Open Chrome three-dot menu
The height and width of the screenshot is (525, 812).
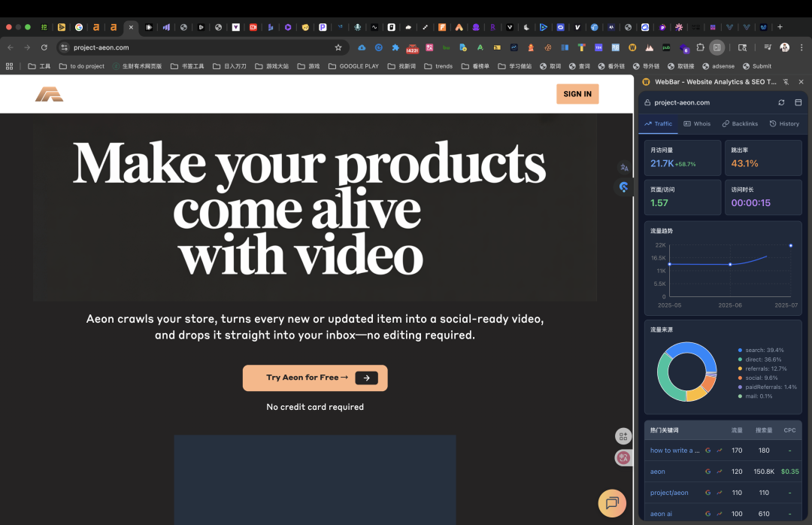801,47
